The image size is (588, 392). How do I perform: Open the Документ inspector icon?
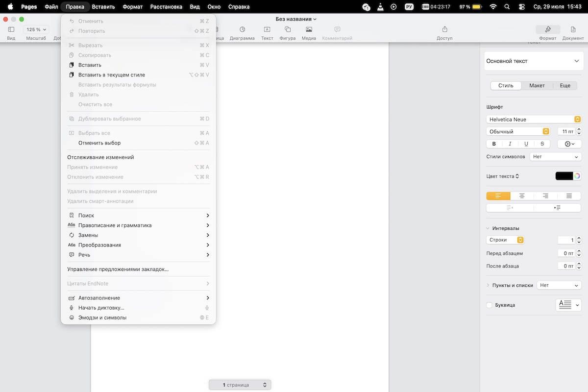click(573, 29)
